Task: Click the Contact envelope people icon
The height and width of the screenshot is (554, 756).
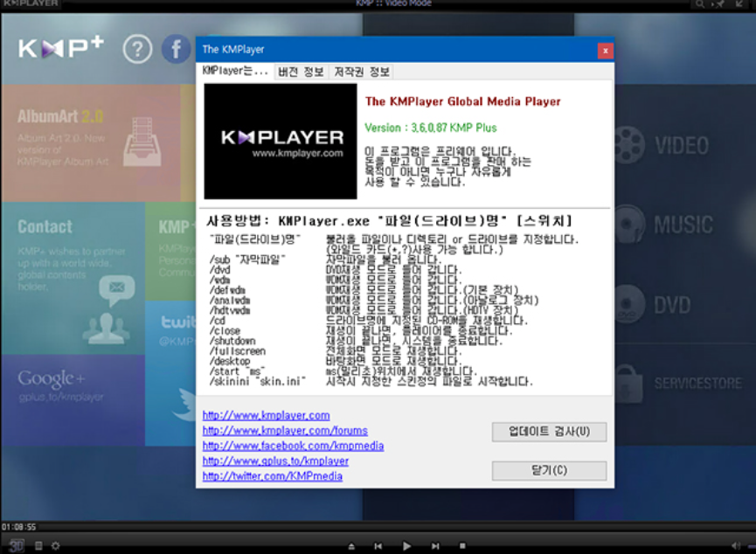Action: [x=109, y=309]
